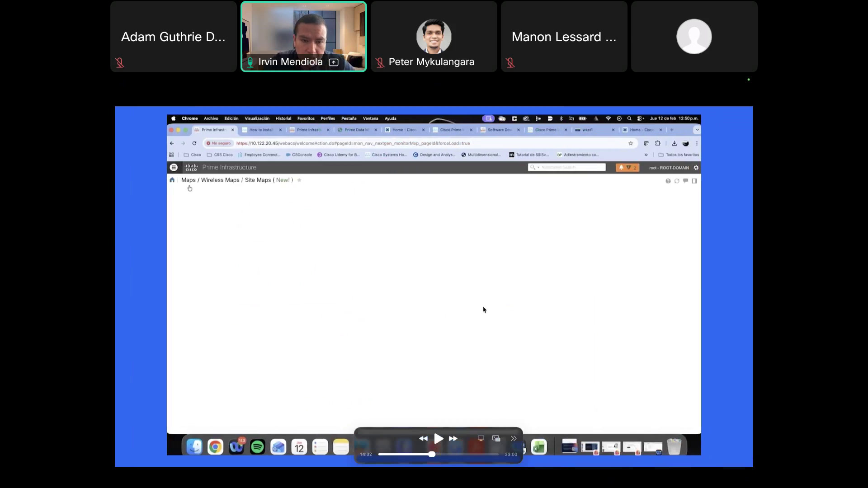Expand the Chrome tab search dropdown arrow
This screenshot has height=488, width=868.
point(697,130)
